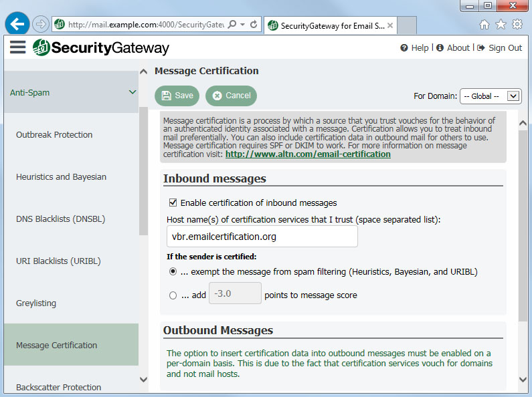The image size is (532, 397).
Task: Open Backscatter Protection page
Action: point(58,387)
